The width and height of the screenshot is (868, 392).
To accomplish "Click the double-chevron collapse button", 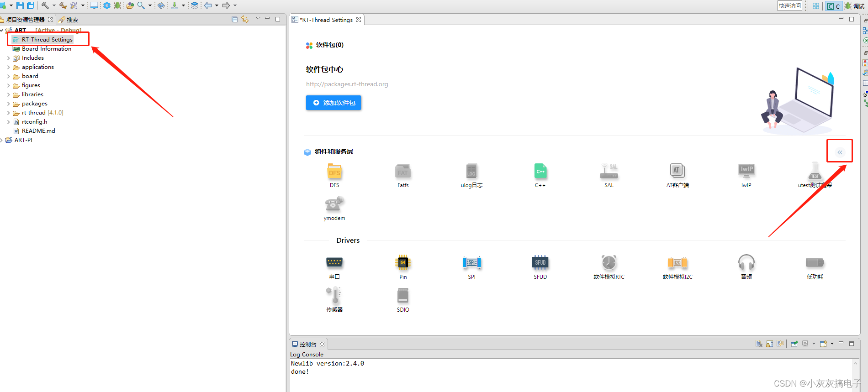I will (840, 152).
